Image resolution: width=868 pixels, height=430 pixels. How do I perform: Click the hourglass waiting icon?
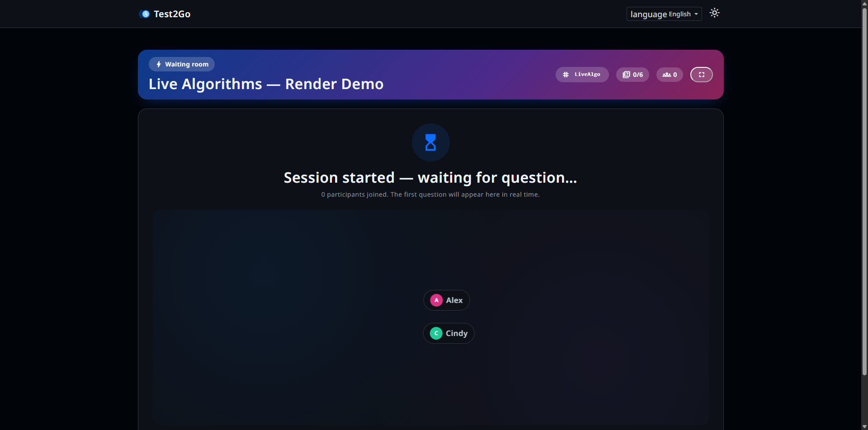[431, 142]
